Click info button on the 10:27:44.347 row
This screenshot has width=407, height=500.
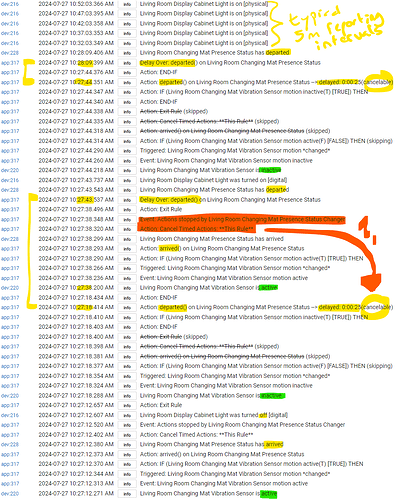click(127, 92)
